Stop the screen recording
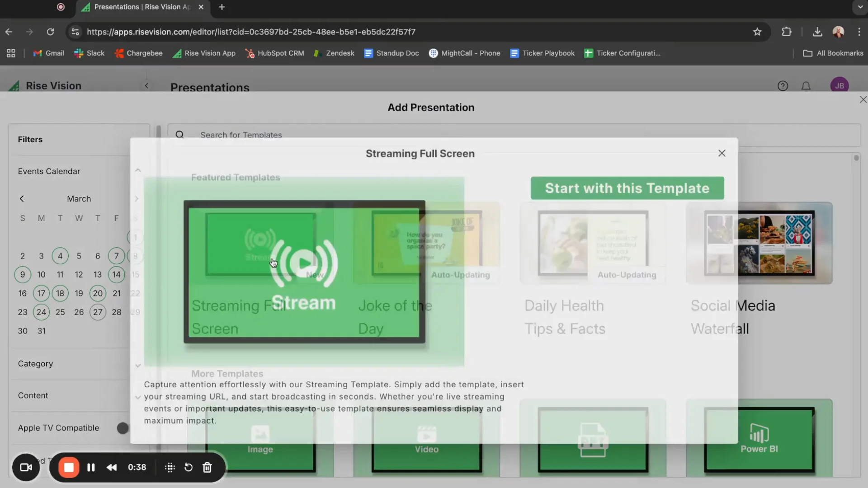The image size is (868, 488). (x=69, y=467)
